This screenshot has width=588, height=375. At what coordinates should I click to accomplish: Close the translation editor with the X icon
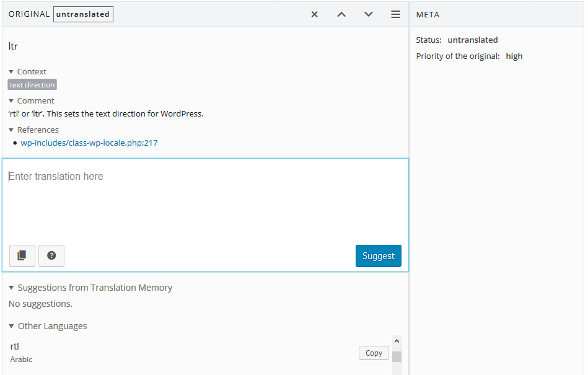pos(315,14)
